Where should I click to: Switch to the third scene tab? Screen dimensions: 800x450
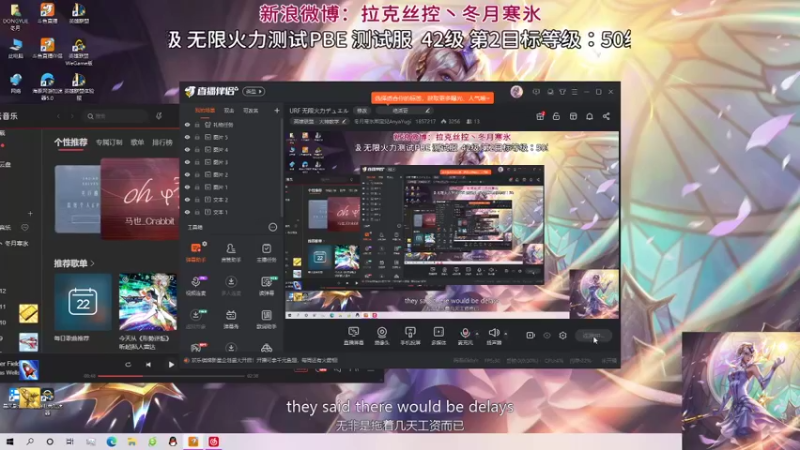[x=251, y=110]
